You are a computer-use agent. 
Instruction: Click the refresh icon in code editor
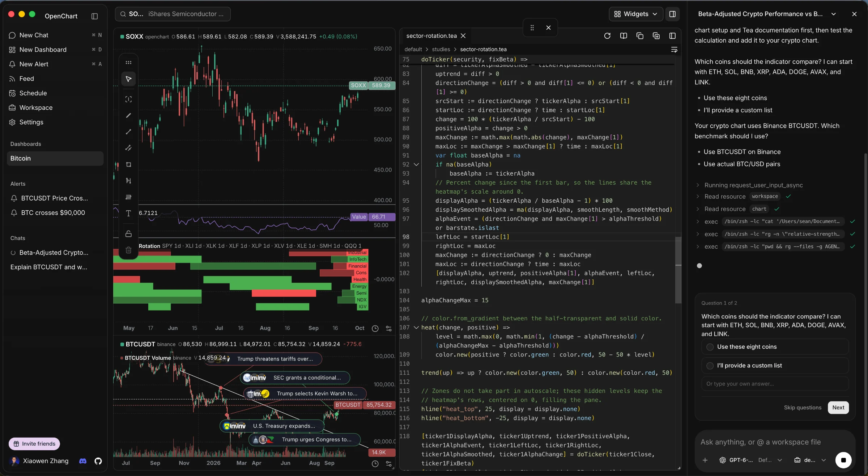607,36
